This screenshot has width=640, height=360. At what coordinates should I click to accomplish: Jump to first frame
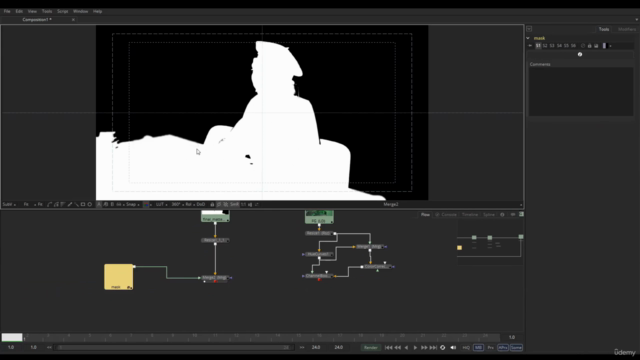(389, 347)
